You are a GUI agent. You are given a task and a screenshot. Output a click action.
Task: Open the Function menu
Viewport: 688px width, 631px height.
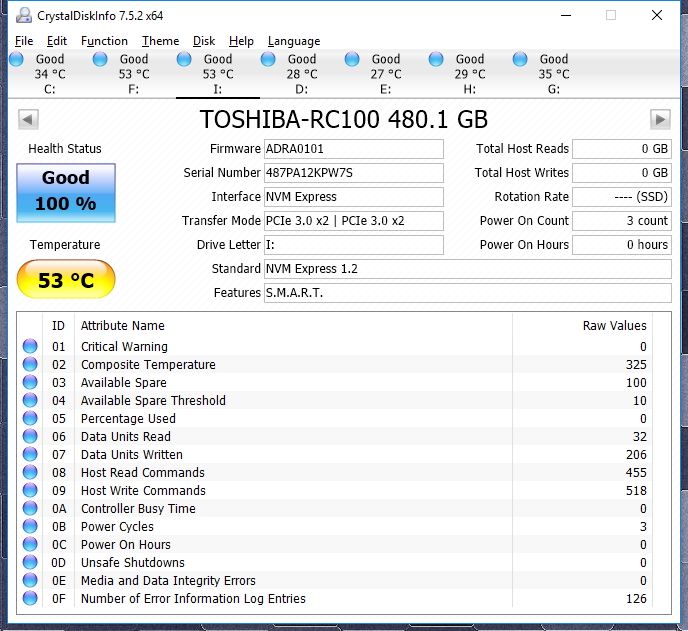104,41
